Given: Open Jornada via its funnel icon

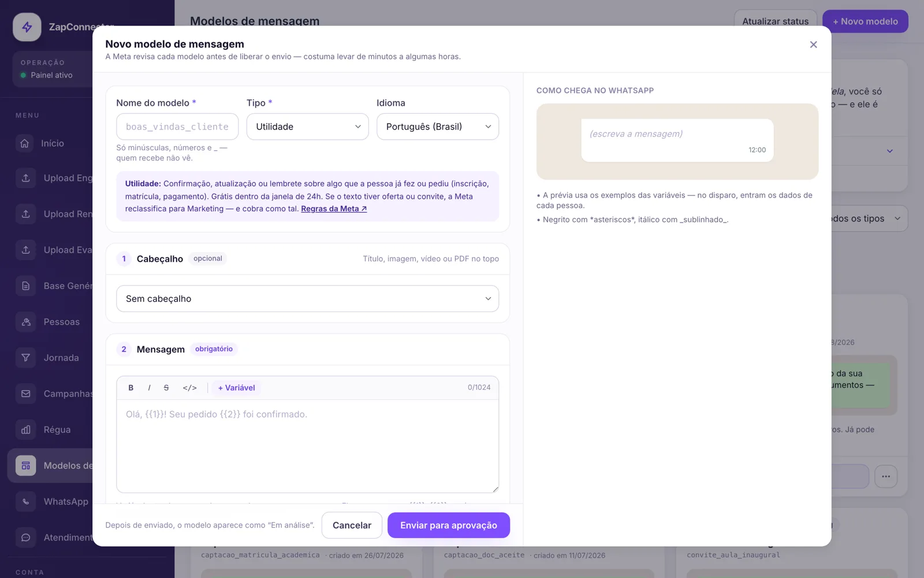Looking at the screenshot, I should [x=26, y=358].
